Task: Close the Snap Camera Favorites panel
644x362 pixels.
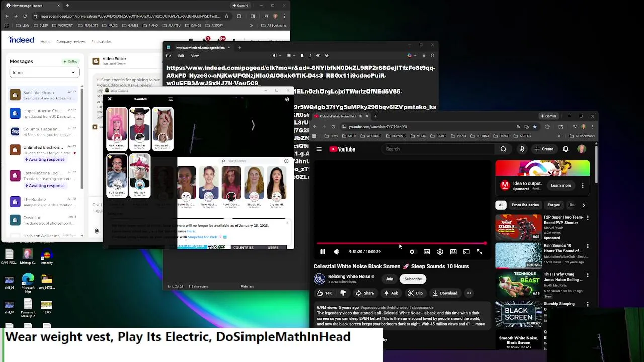Action: [x=110, y=99]
